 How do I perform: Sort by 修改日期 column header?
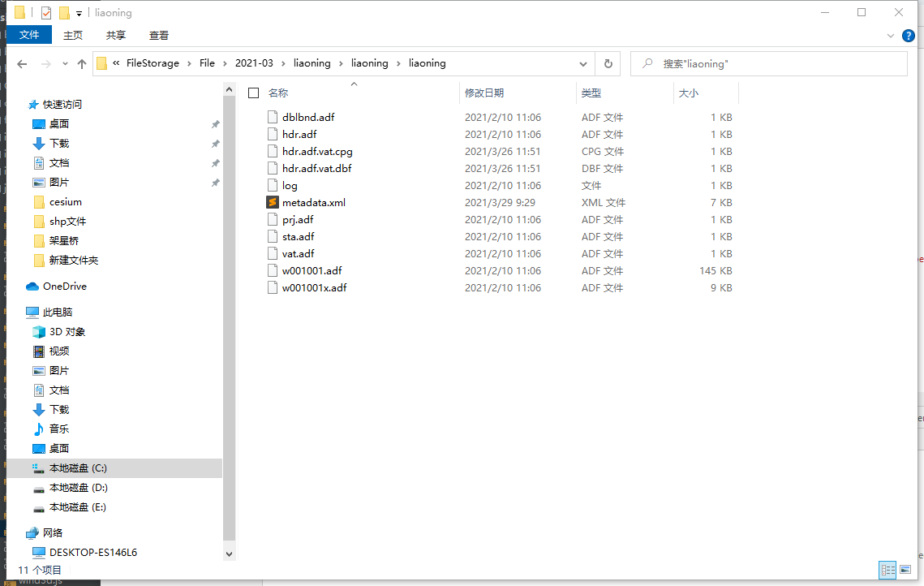[x=484, y=93]
